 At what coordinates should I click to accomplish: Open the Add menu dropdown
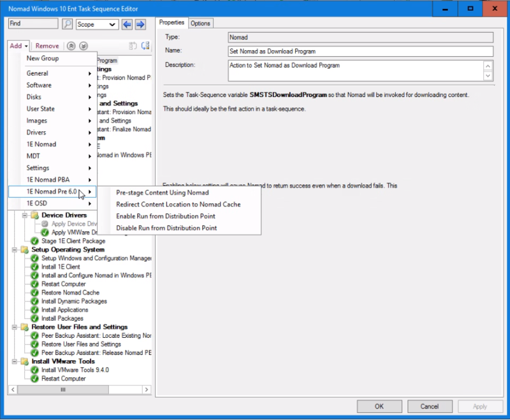18,46
